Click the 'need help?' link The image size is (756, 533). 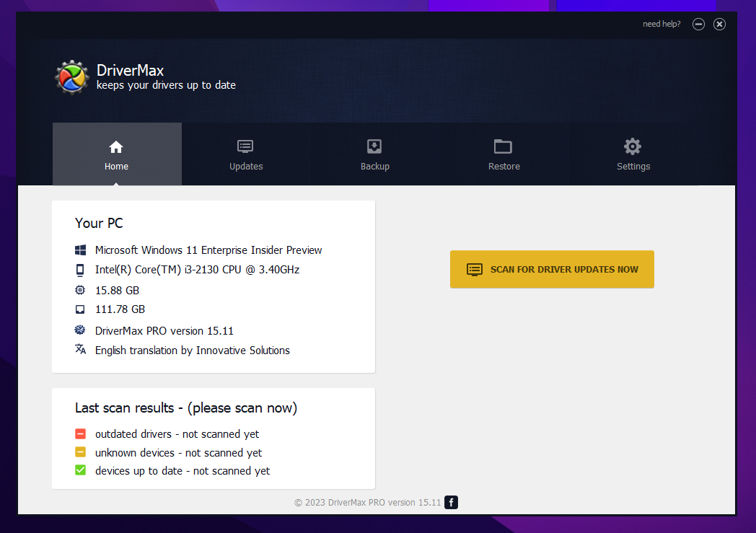661,24
